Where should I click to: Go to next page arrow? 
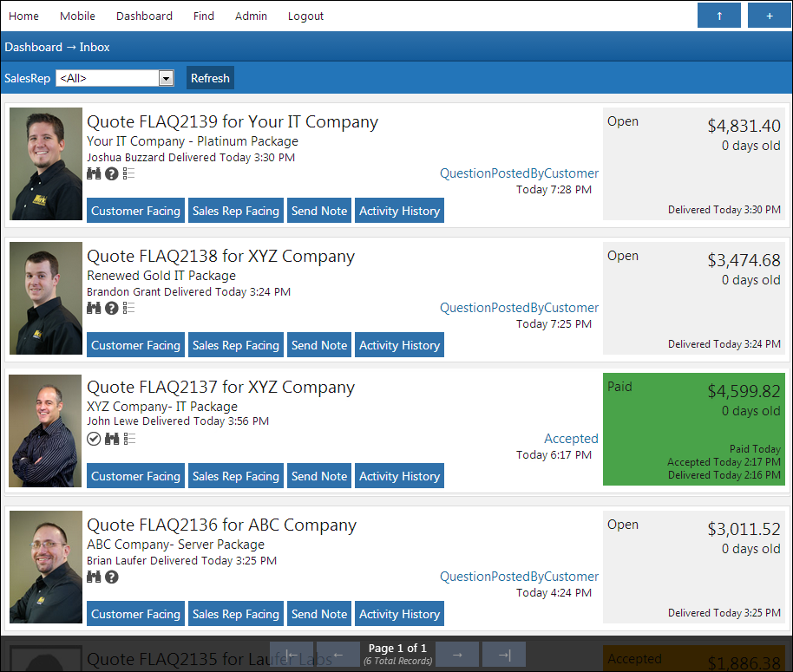click(457, 655)
